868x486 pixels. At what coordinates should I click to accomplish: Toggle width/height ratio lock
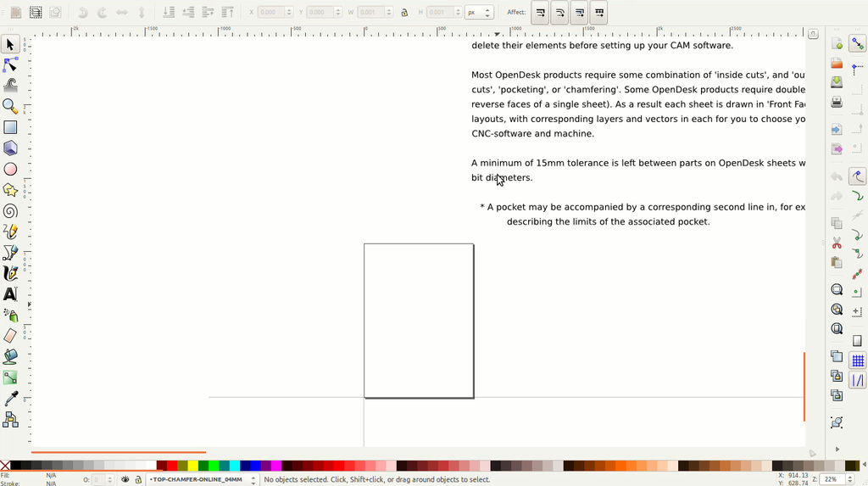point(404,12)
